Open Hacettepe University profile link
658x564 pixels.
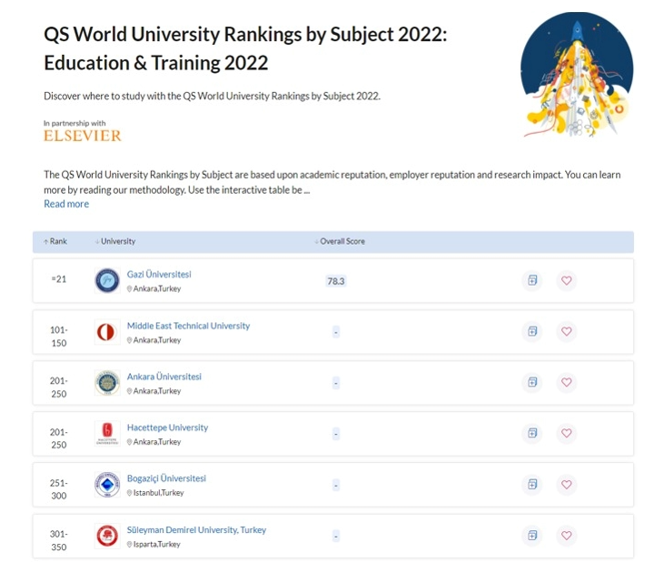(167, 428)
